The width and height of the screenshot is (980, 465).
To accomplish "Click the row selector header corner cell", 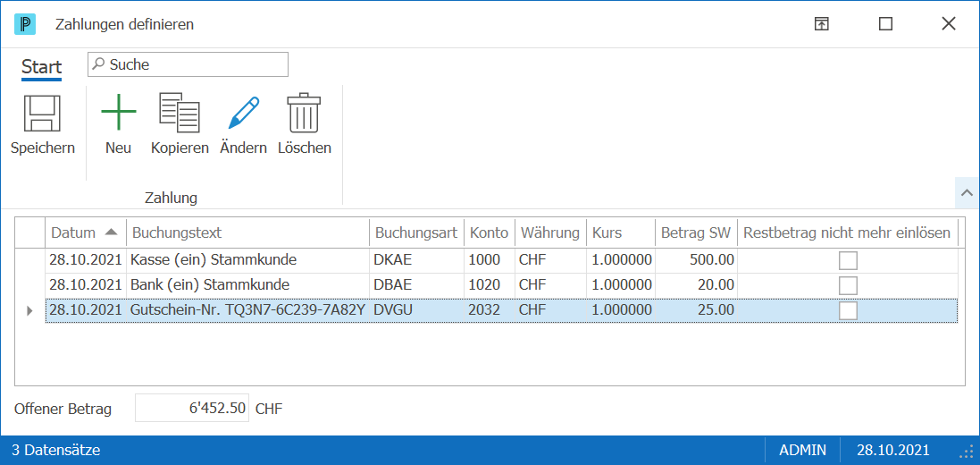I will 30,232.
